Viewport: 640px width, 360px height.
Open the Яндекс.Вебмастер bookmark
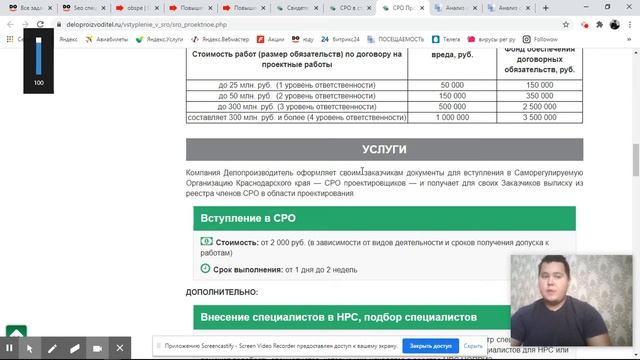[x=220, y=39]
